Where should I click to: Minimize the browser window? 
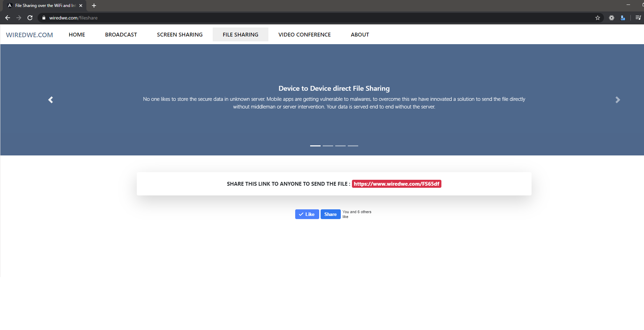coord(628,5)
